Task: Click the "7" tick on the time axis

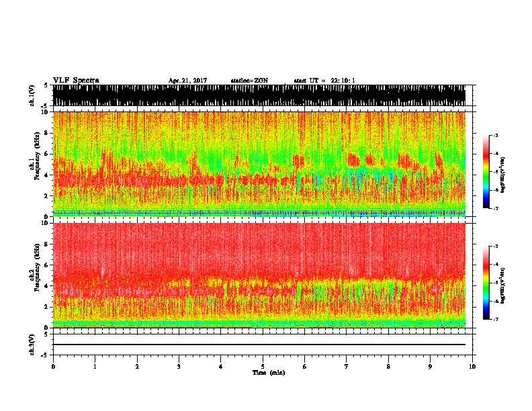Action: click(347, 367)
